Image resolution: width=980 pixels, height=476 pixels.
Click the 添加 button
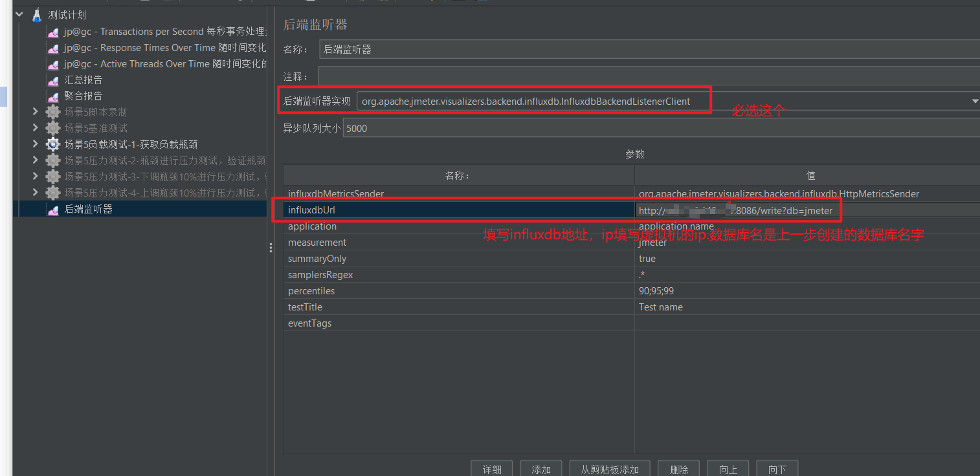point(541,468)
